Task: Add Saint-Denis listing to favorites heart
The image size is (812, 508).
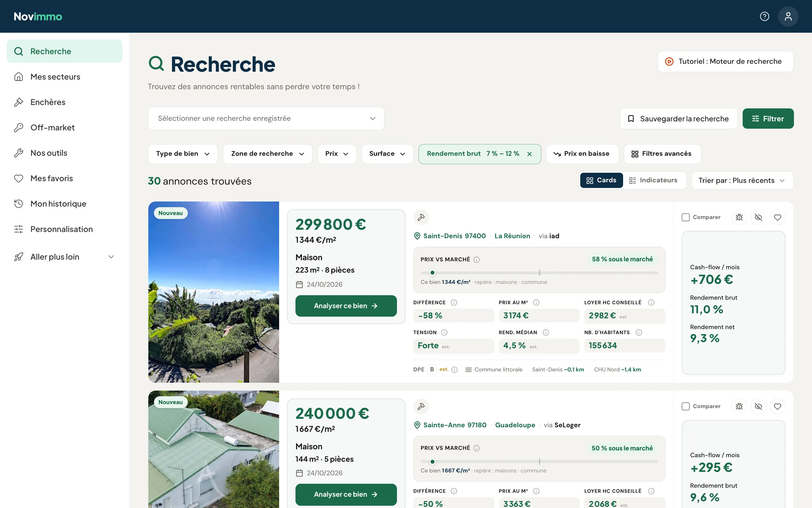Action: click(x=777, y=217)
